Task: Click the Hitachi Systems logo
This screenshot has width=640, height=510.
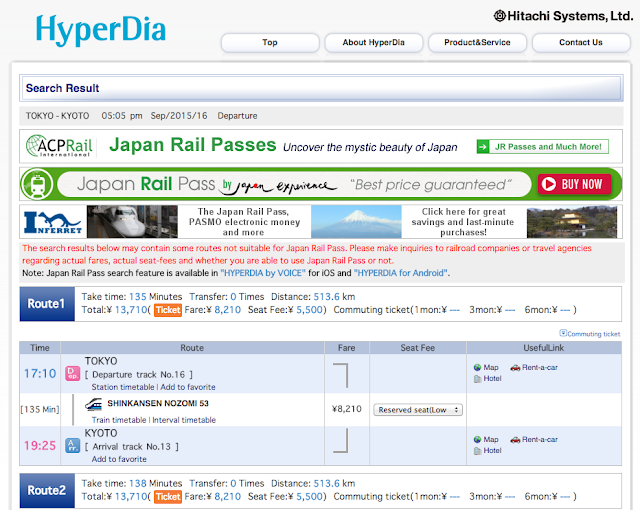Action: pos(563,16)
